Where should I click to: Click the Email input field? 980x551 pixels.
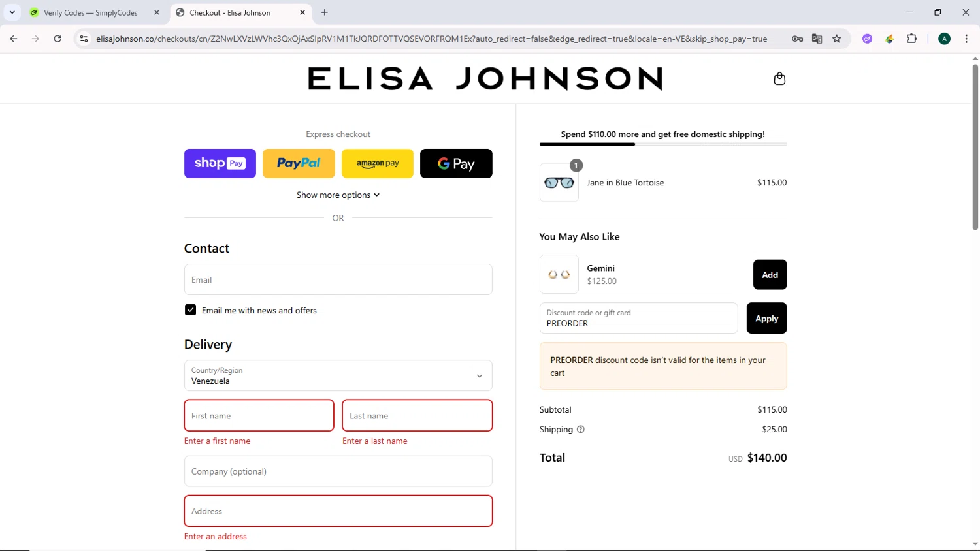(338, 279)
